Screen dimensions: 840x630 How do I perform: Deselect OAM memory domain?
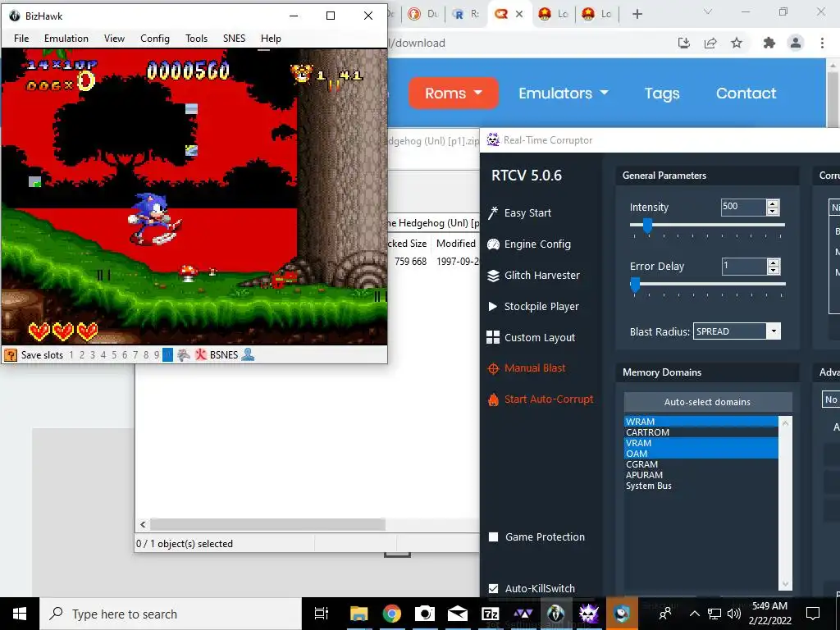(x=701, y=454)
